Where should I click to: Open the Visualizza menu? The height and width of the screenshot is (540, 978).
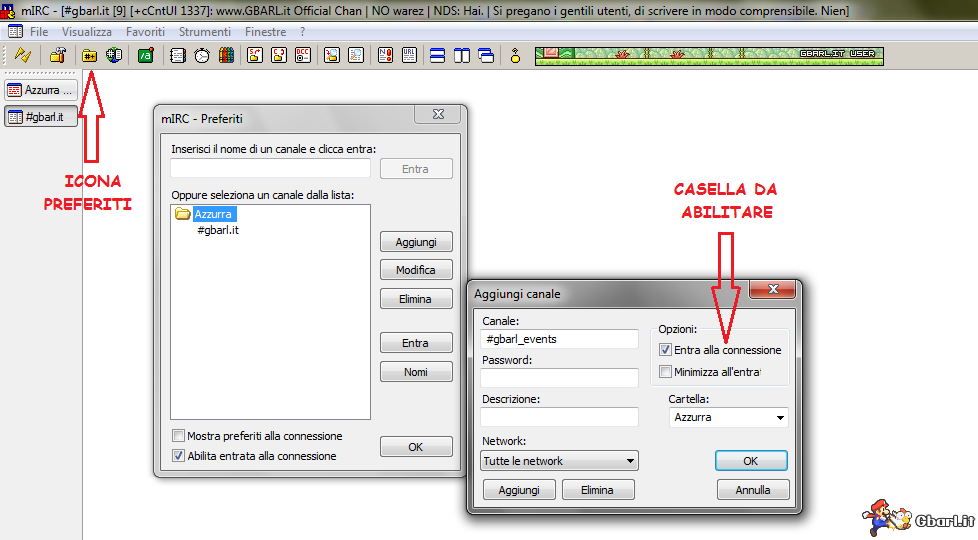87,32
